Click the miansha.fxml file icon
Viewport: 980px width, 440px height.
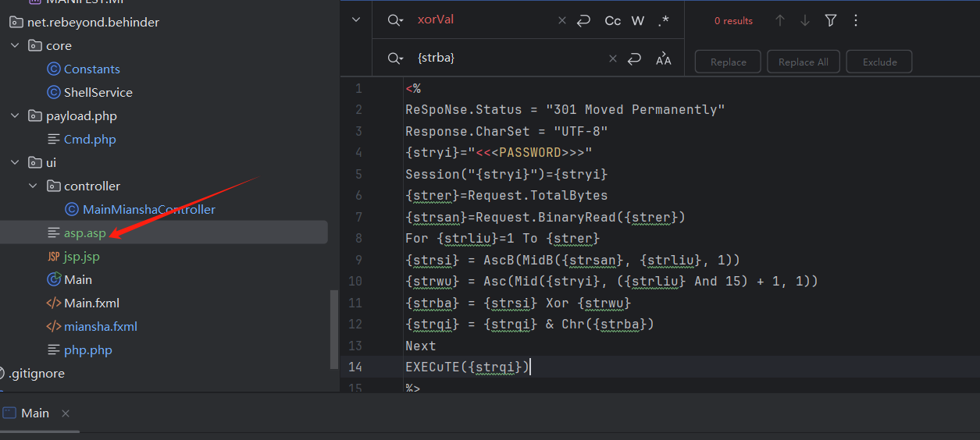pyautogui.click(x=54, y=326)
